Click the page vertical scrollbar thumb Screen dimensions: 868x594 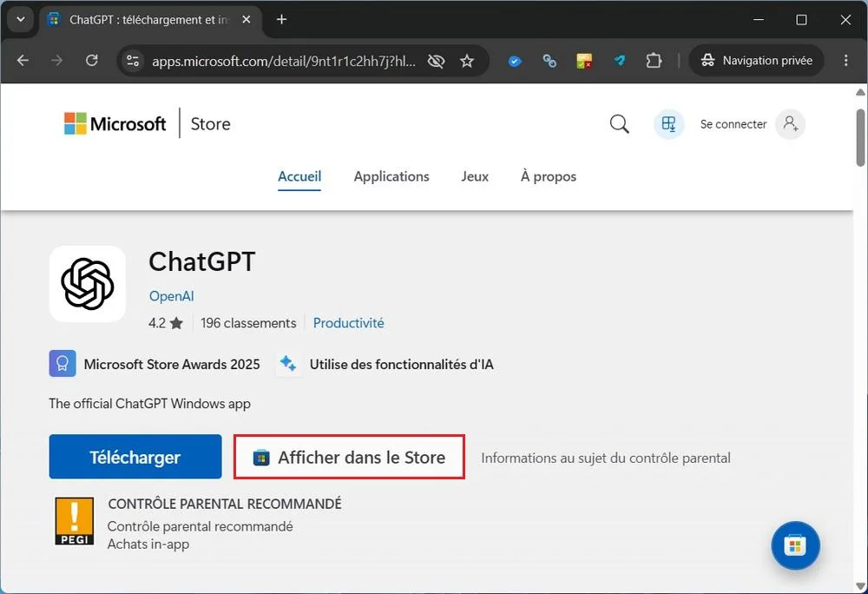pos(860,138)
